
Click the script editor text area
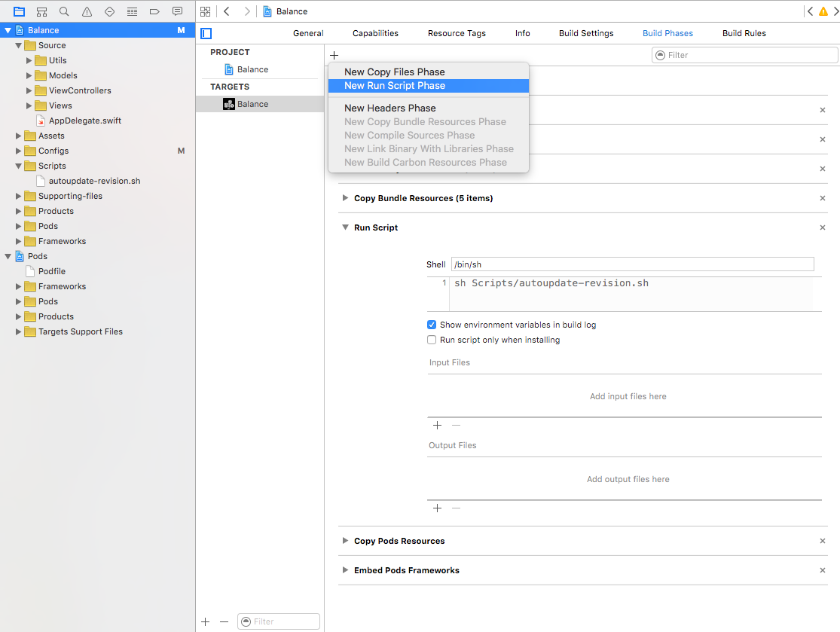tap(631, 294)
